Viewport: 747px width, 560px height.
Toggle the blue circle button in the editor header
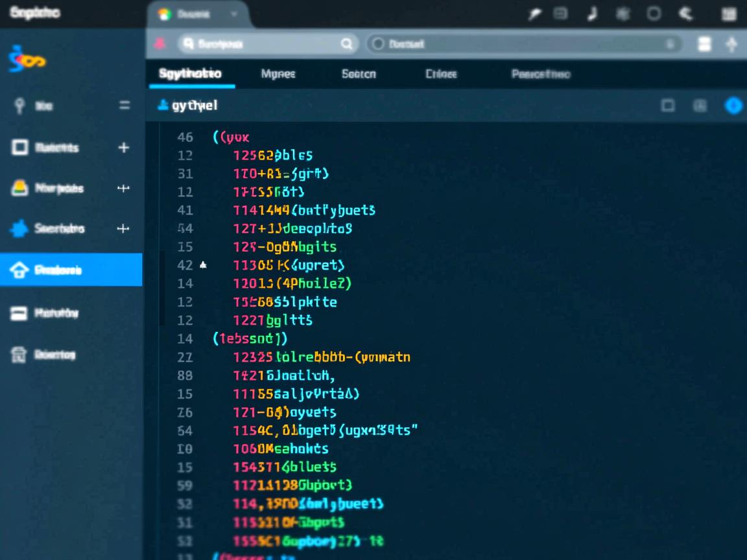[x=733, y=106]
